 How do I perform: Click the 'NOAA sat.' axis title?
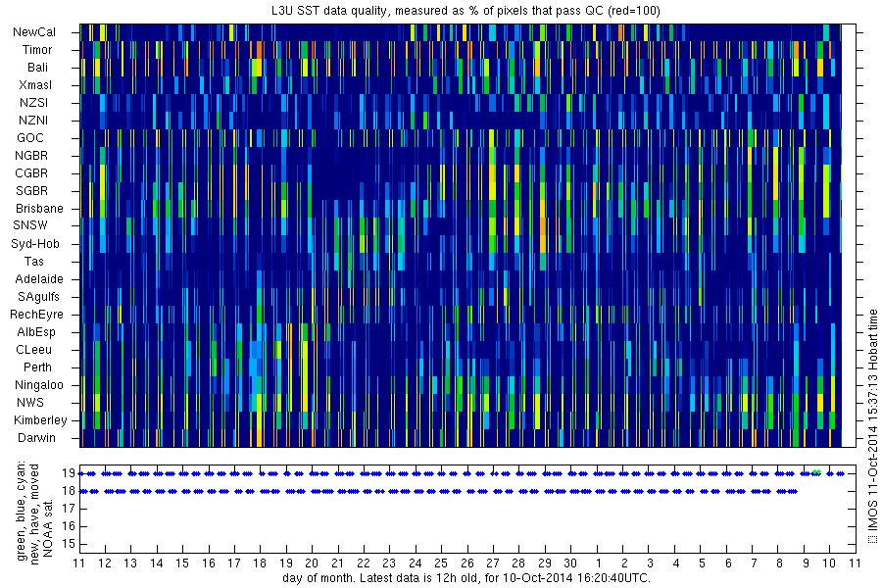coord(48,527)
